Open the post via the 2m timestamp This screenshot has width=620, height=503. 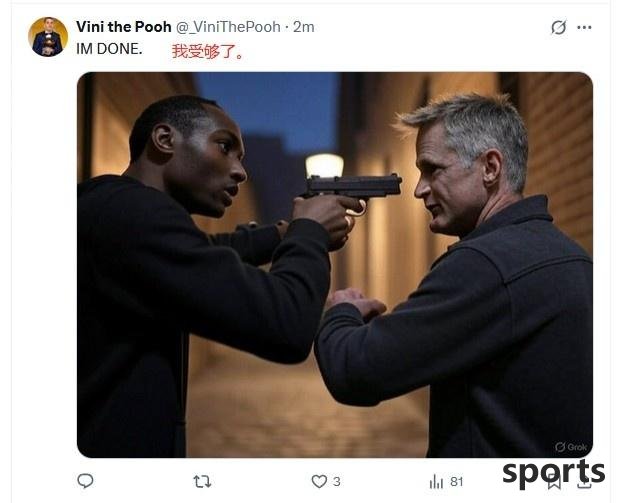click(304, 27)
